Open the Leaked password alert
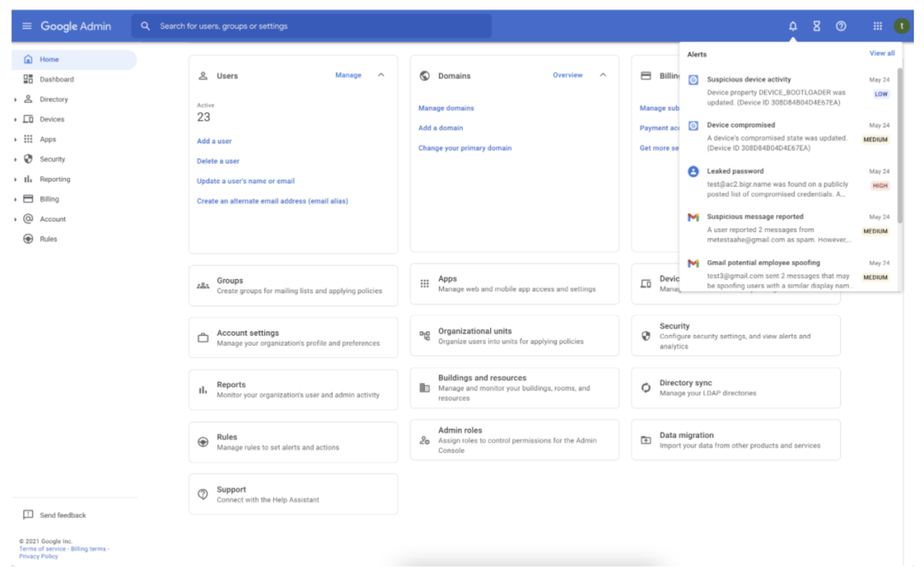924x578 pixels. (789, 182)
